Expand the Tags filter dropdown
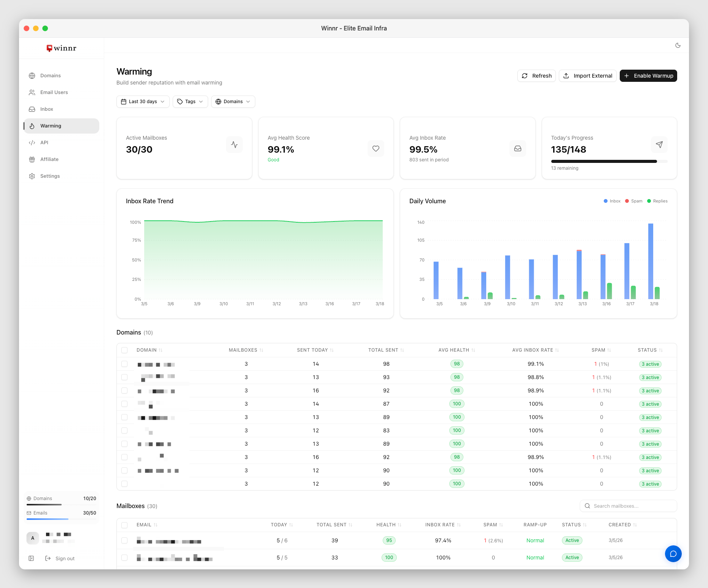The height and width of the screenshot is (588, 708). coord(190,101)
